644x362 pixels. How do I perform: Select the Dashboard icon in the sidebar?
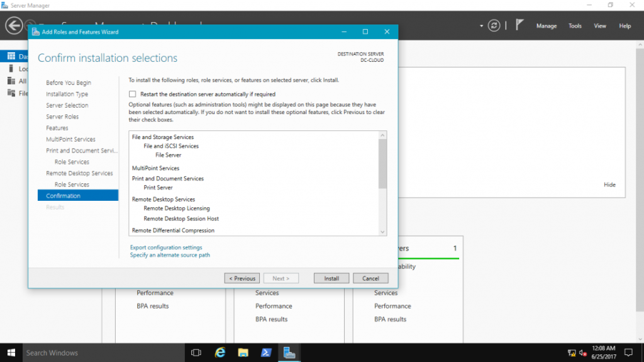11,57
